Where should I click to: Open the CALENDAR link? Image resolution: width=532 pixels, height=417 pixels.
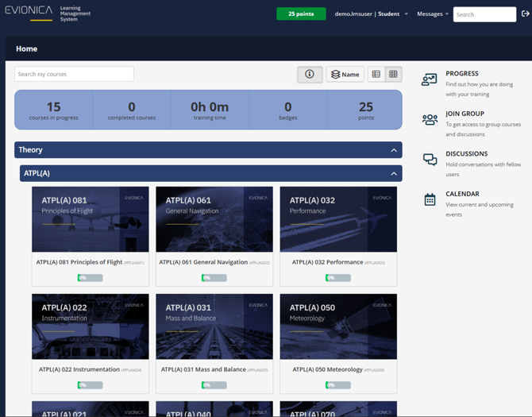click(x=462, y=194)
